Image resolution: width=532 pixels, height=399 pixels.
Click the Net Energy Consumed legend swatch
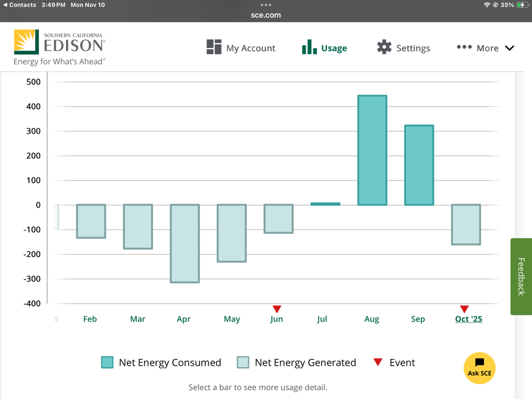[x=107, y=363]
